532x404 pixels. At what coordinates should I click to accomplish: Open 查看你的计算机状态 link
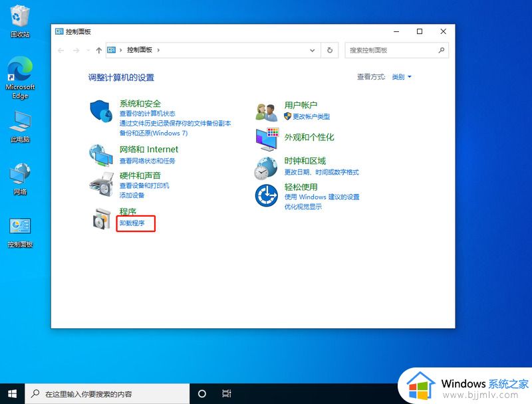(147, 113)
